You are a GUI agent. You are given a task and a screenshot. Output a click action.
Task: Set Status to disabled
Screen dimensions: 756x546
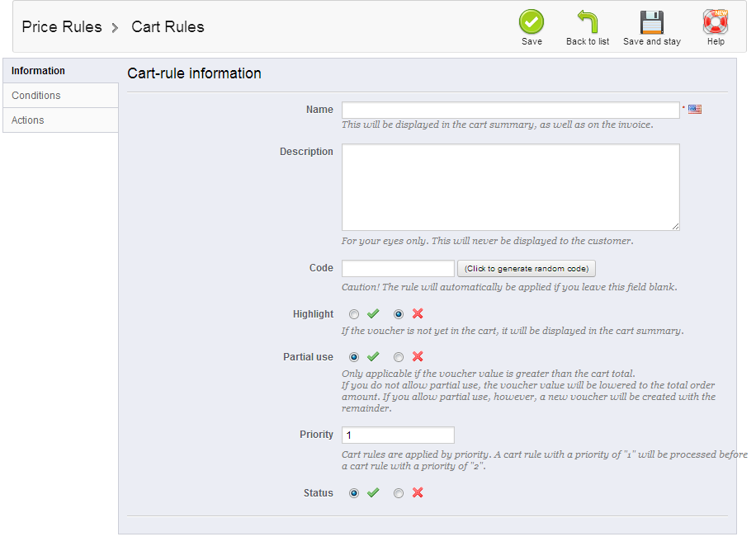[399, 493]
